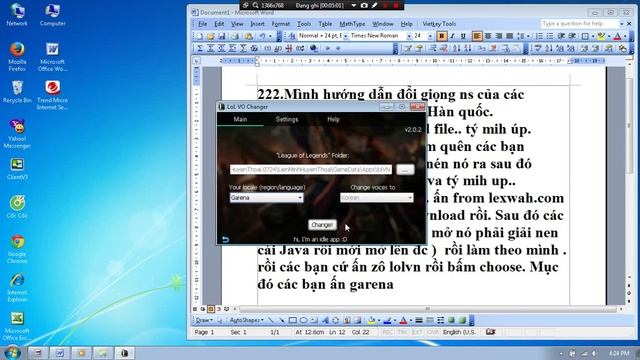640x360 pixels.
Task: Print the document from Word toolbar
Action: pyautogui.click(x=235, y=36)
